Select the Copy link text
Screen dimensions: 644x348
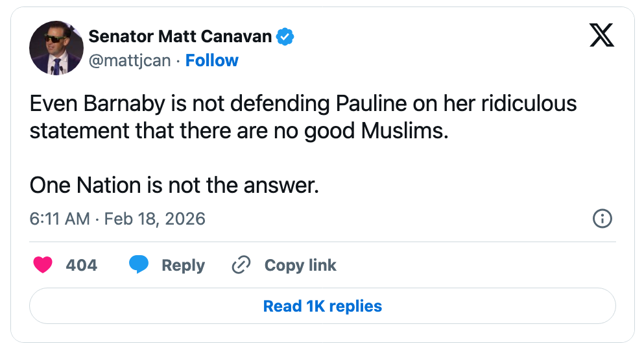(x=300, y=265)
